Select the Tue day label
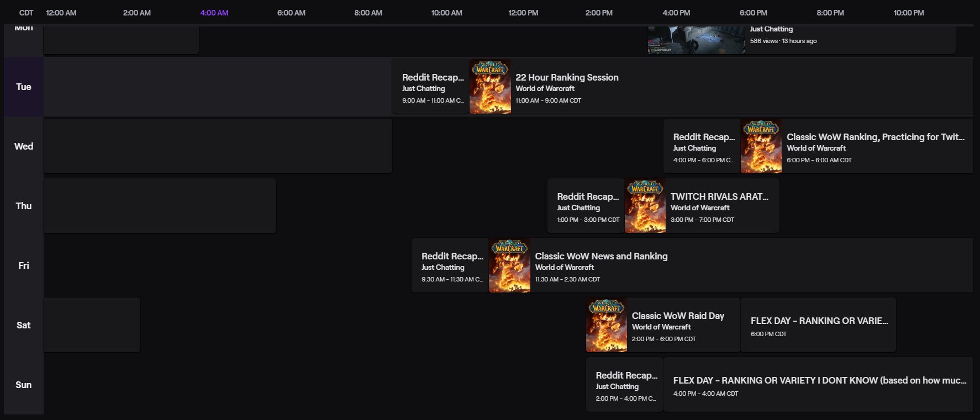This screenshot has height=420, width=980. (24, 87)
